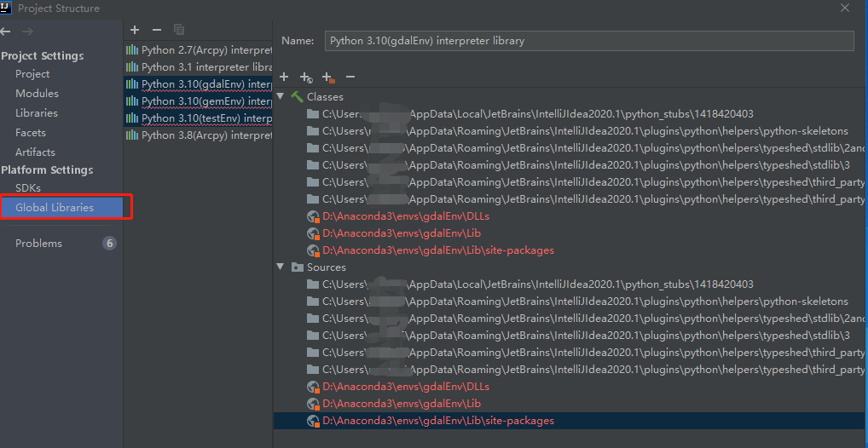Add a new global library with plus

click(x=135, y=30)
